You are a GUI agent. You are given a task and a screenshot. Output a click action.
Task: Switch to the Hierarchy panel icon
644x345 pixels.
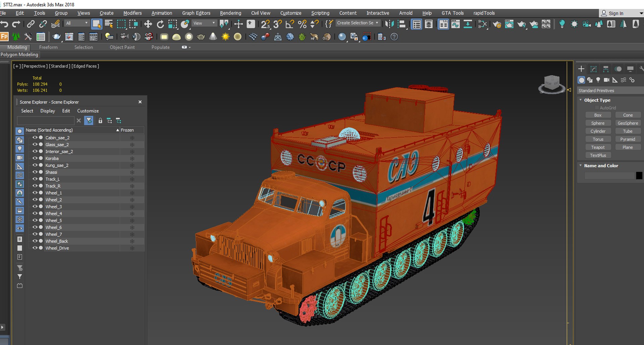point(606,69)
